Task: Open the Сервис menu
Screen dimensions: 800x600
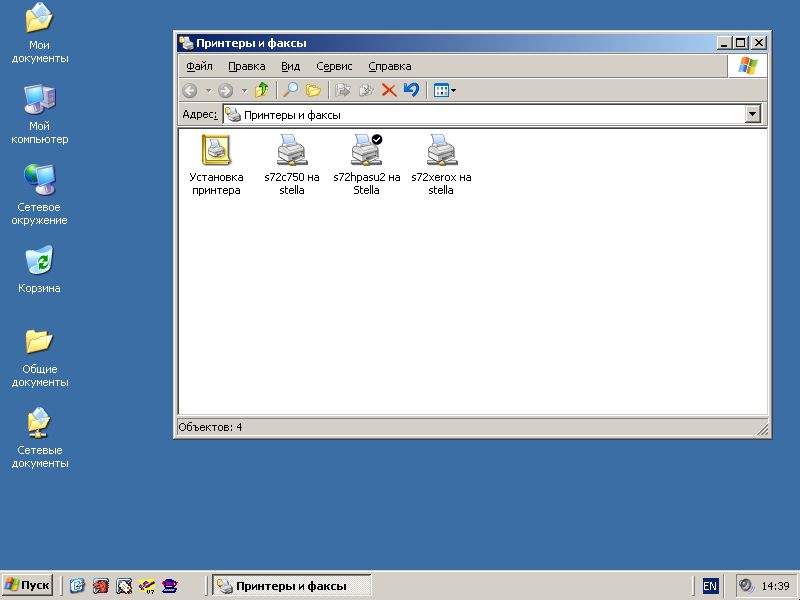Action: 334,66
